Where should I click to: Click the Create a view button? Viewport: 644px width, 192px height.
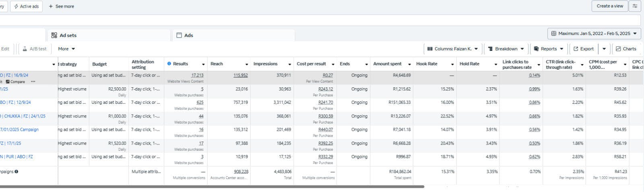pos(609,6)
